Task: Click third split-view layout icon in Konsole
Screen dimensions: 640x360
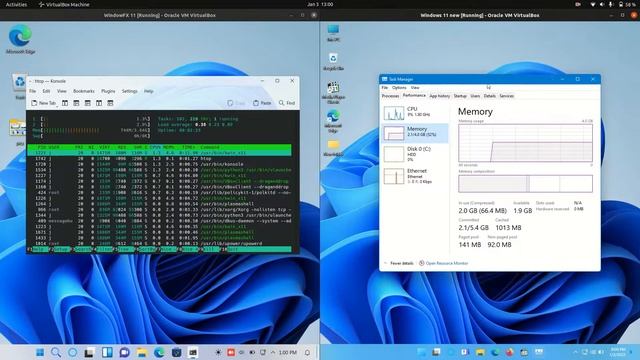Action: coord(87,103)
